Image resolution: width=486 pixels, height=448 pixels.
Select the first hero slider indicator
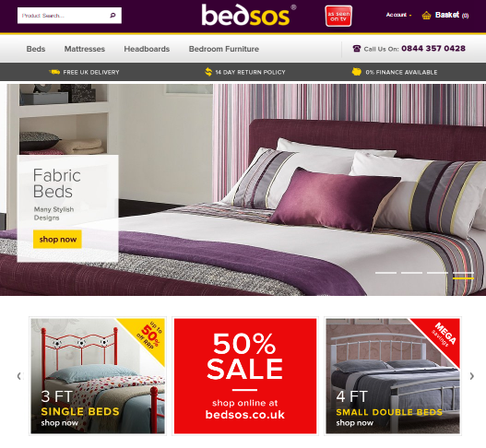tap(385, 273)
